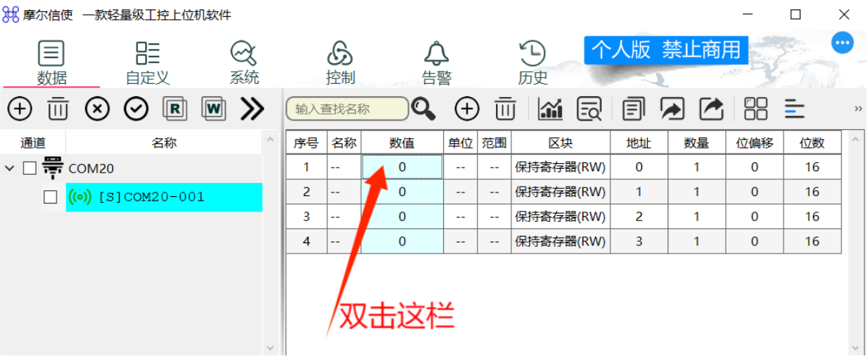Click 保持寄存器(RW) in row 4
This screenshot has height=360, width=868.
(x=561, y=241)
